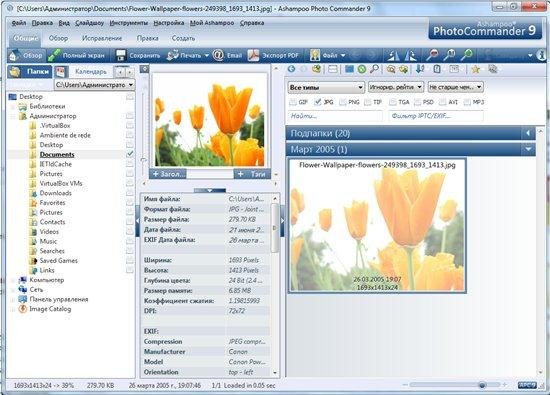Viewport: 550px width, 395px height.
Task: Enable the AVI filter checkbox
Action: (x=443, y=102)
